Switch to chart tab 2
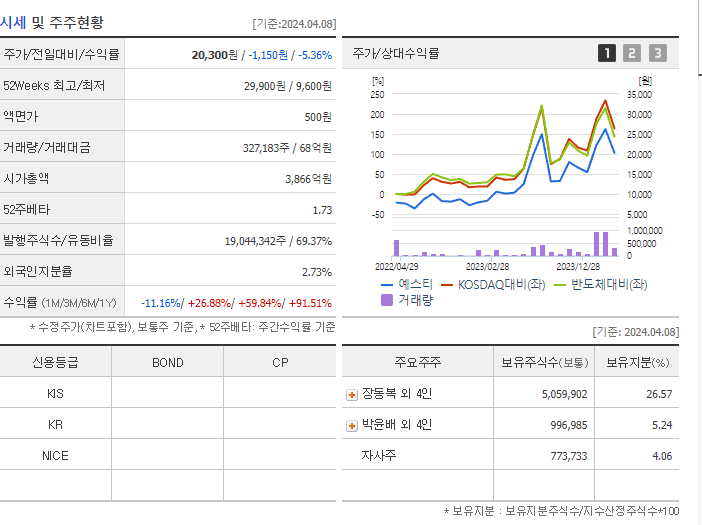Image resolution: width=702 pixels, height=525 pixels. [632, 53]
